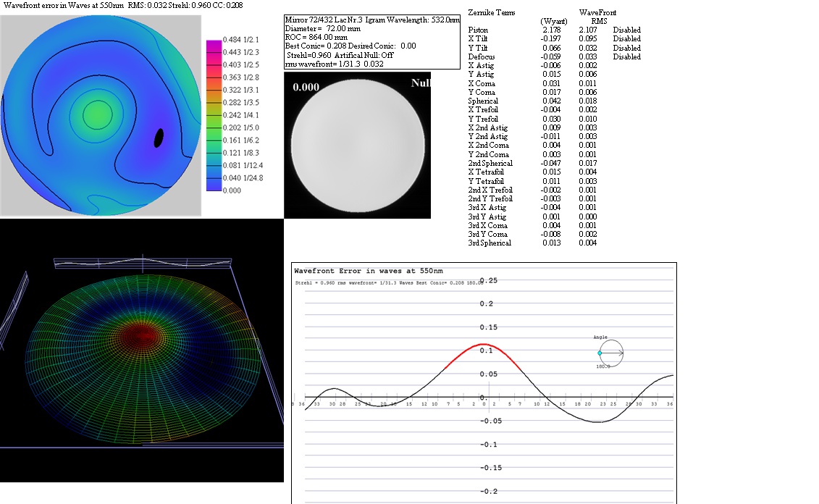Click the green central peak of the contour map

point(97,114)
